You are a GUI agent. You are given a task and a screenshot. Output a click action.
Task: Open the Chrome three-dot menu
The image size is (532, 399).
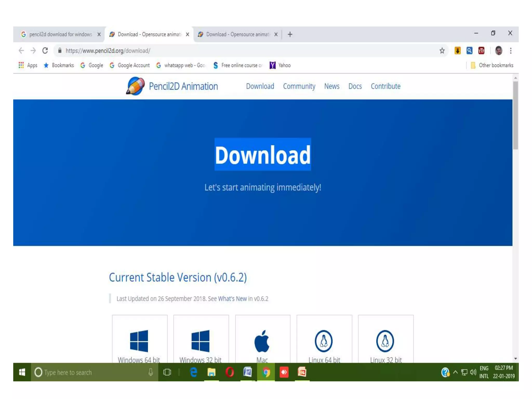point(511,51)
